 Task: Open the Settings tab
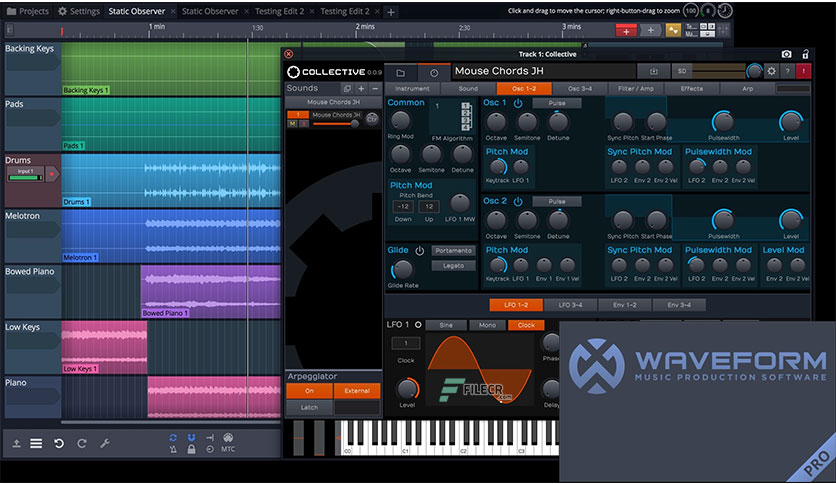[x=78, y=11]
